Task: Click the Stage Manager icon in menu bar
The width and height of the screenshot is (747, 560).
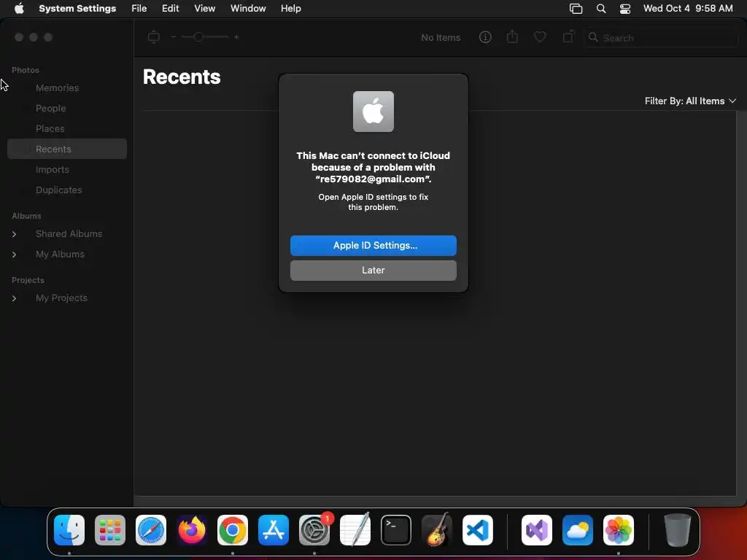Action: point(576,9)
